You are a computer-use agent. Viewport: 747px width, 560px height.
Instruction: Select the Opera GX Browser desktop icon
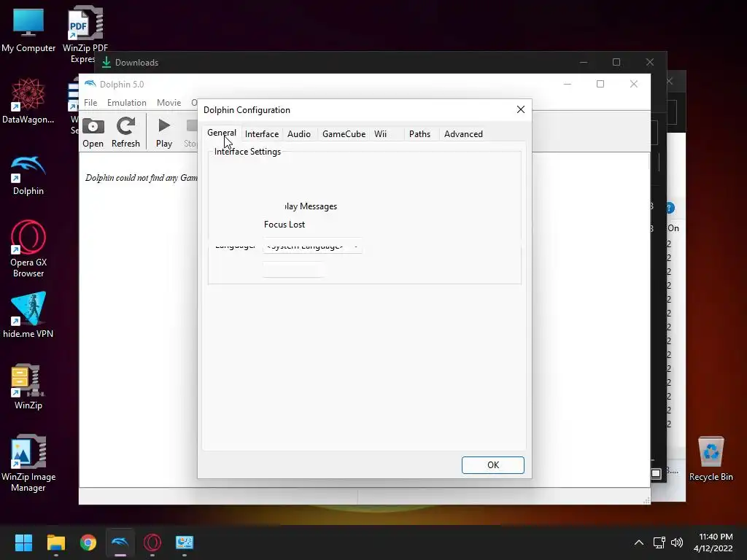tap(28, 249)
